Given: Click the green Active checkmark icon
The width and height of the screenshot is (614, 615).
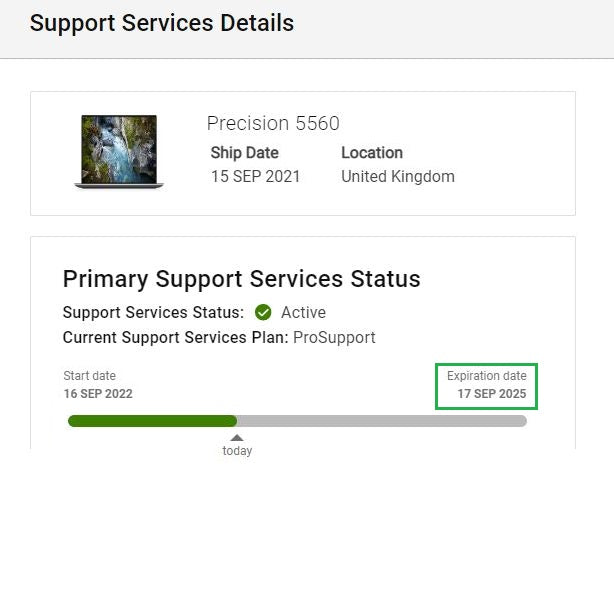Looking at the screenshot, I should pyautogui.click(x=263, y=312).
